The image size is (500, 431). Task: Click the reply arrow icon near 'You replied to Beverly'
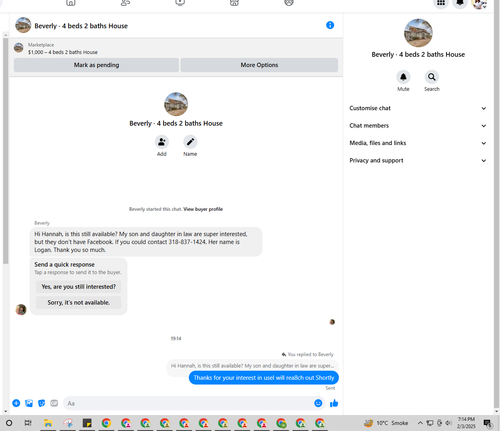click(x=284, y=354)
